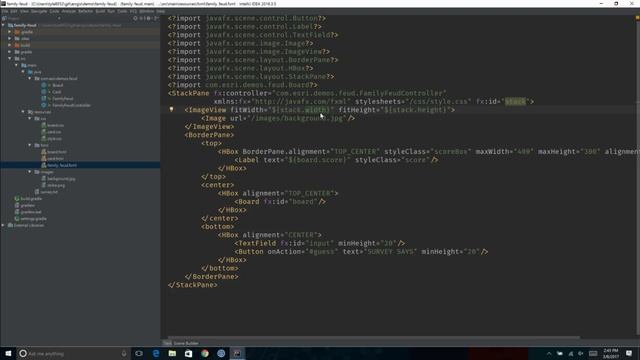The height and width of the screenshot is (360, 640).
Task: Open build.gradle in the project tree
Action: click(31, 199)
